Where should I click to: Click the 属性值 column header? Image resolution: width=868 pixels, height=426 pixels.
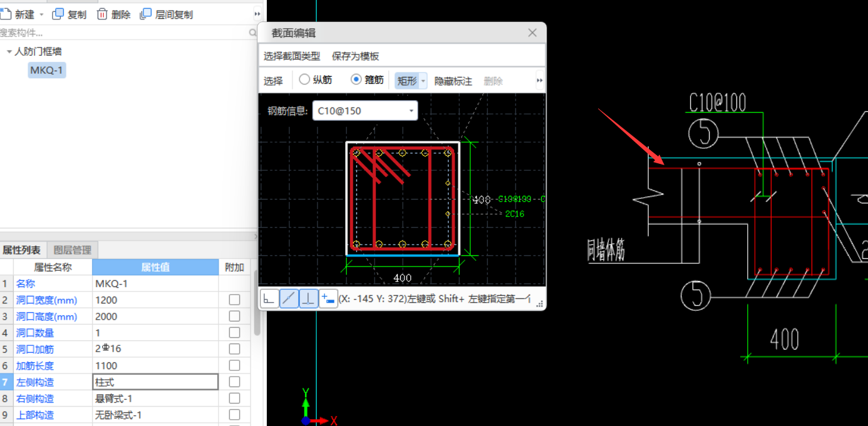tap(155, 267)
